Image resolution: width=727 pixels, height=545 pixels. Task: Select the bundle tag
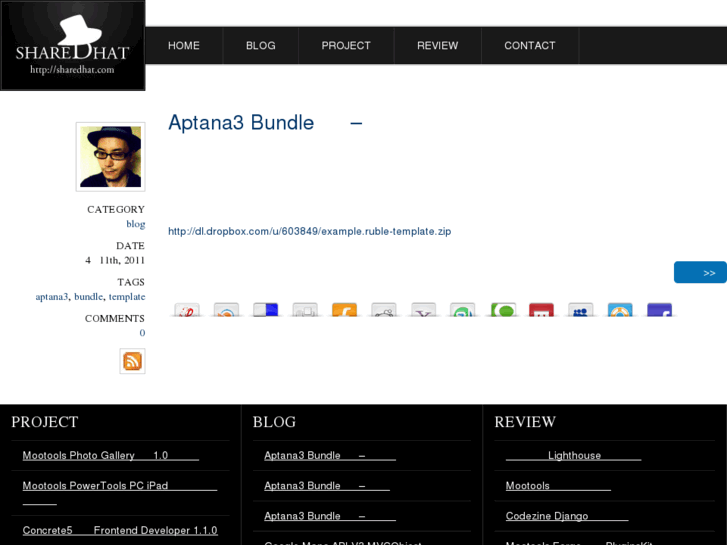coord(89,296)
